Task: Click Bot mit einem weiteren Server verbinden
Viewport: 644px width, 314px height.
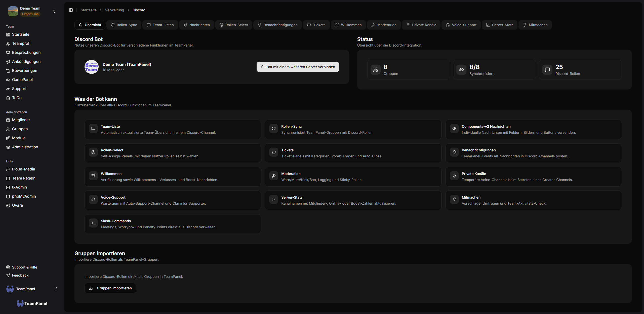Action: pos(298,67)
